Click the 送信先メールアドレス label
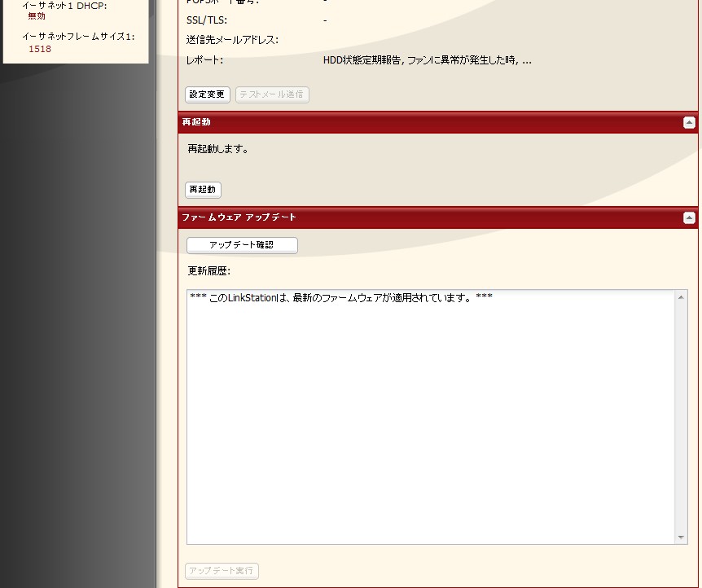702x588 pixels. click(x=232, y=40)
